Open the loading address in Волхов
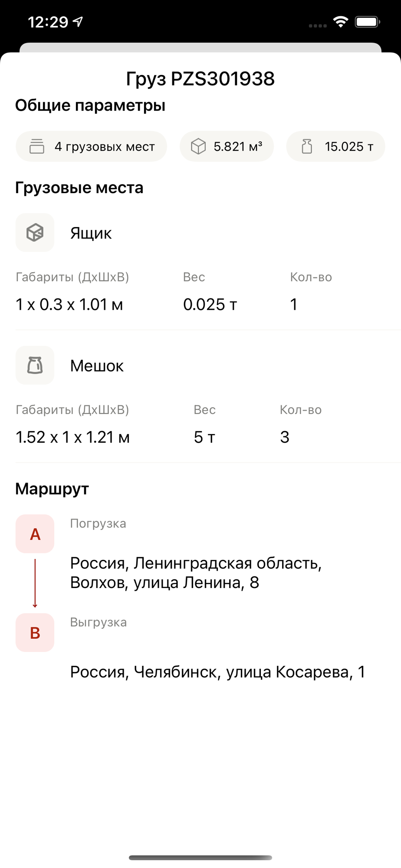401x868 pixels. pos(196,572)
